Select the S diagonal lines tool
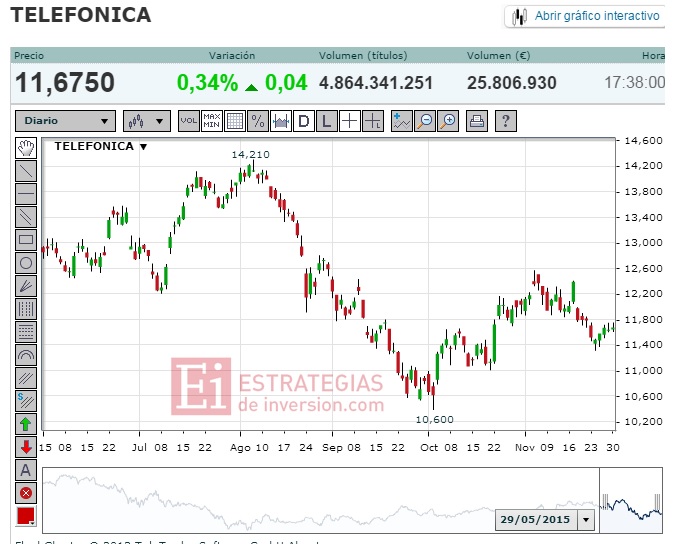The image size is (680, 544). coord(26,401)
